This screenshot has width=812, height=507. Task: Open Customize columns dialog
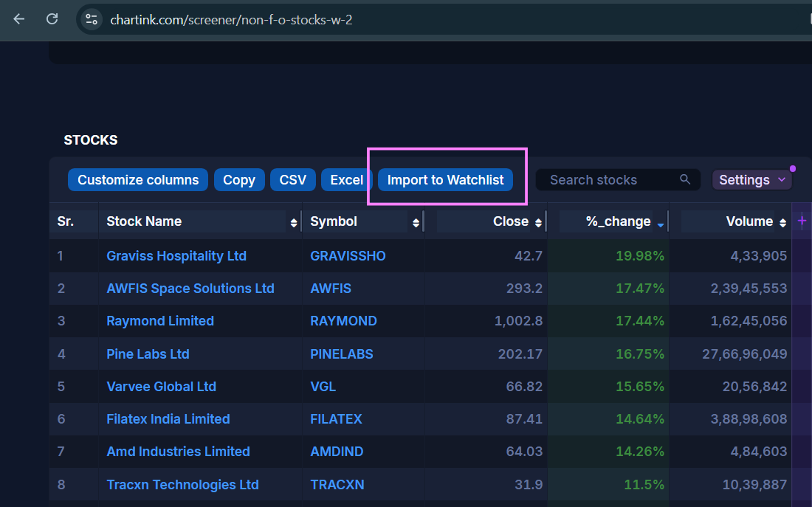(138, 180)
